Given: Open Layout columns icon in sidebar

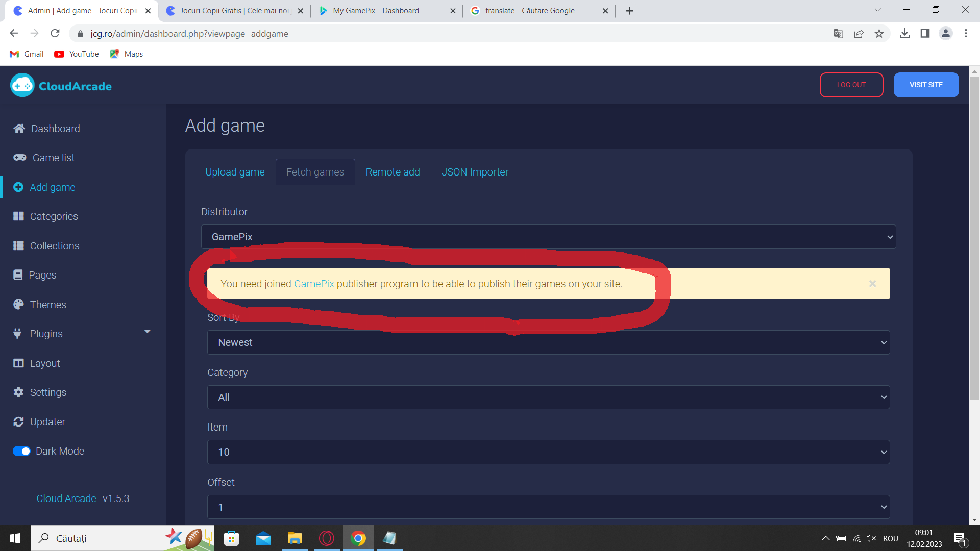Looking at the screenshot, I should [18, 363].
